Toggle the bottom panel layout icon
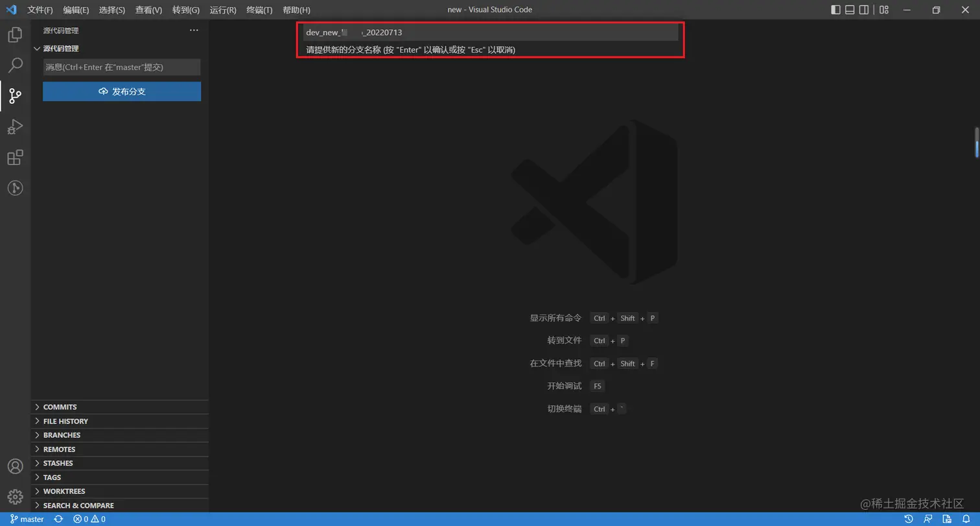The width and height of the screenshot is (980, 526). tap(850, 10)
